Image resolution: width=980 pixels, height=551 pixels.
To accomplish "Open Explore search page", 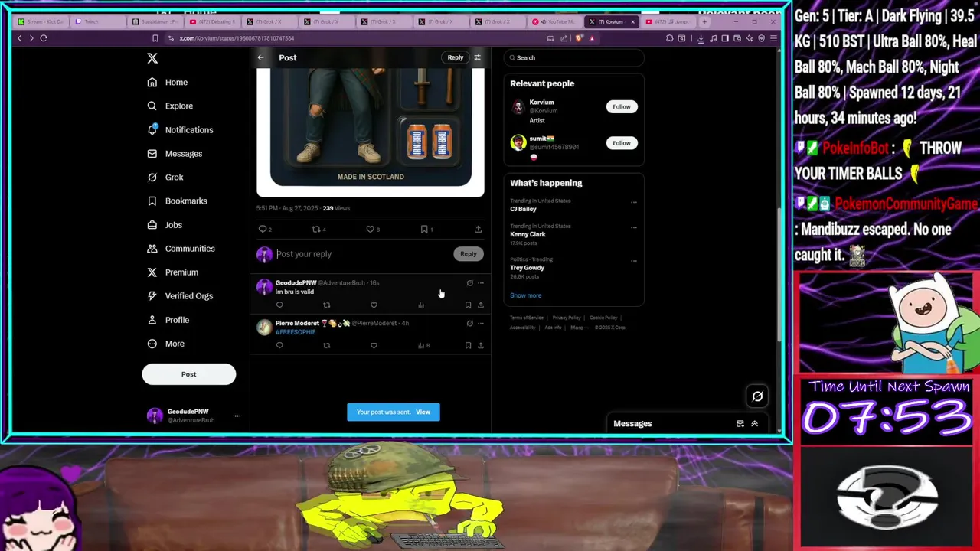I will 169,106.
